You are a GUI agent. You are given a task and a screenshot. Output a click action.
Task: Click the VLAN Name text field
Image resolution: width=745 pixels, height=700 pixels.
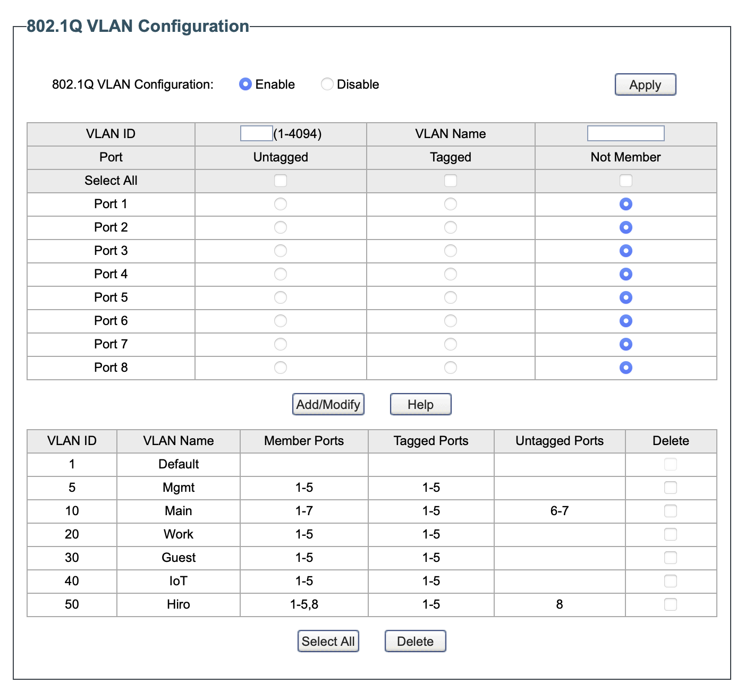click(625, 133)
